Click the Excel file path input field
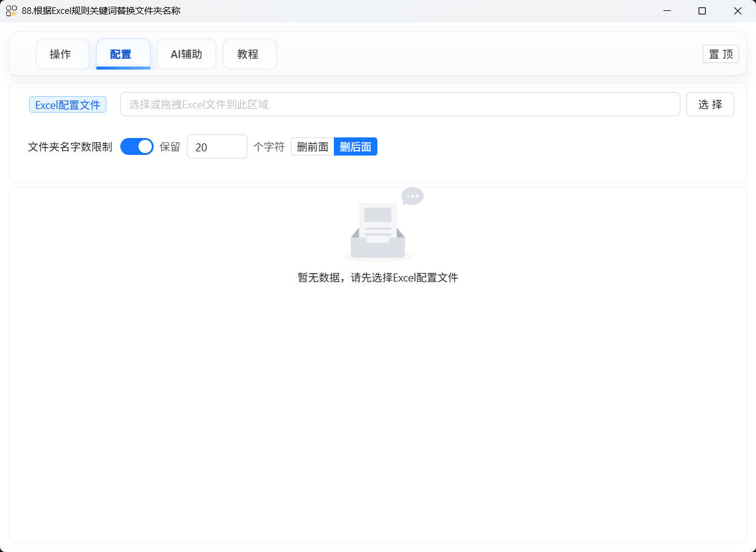756x552 pixels. pos(400,104)
